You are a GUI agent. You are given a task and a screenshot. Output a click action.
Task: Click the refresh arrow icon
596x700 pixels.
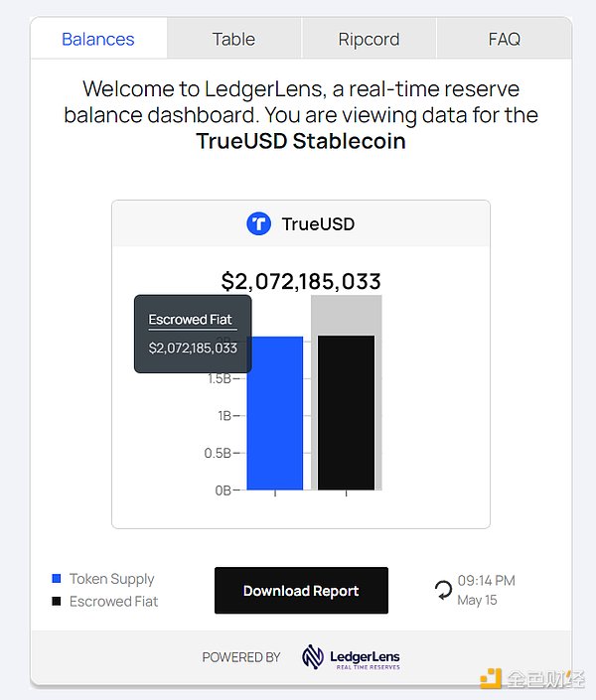pos(443,591)
